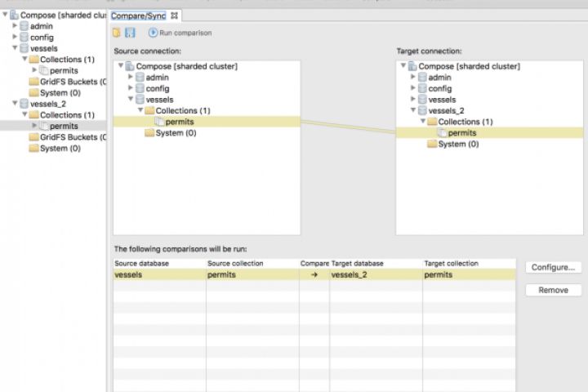
Task: Select vessels_2 database icon in Target connection tree
Action: coord(422,110)
